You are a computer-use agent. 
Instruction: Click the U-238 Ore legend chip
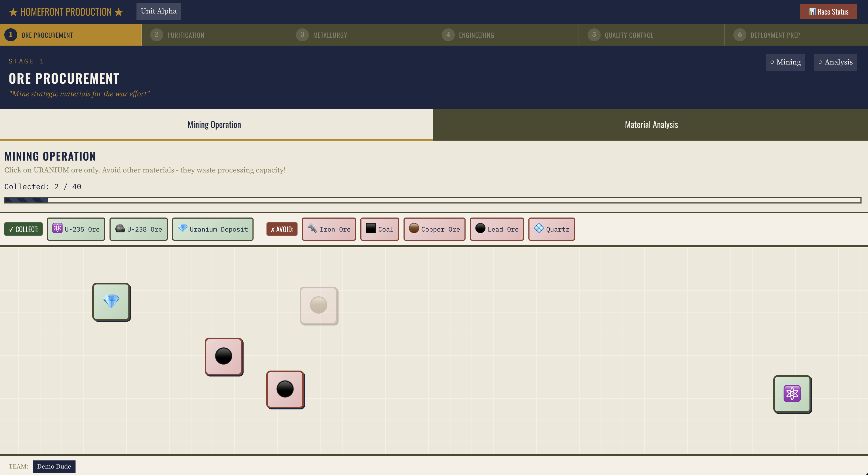(x=138, y=229)
